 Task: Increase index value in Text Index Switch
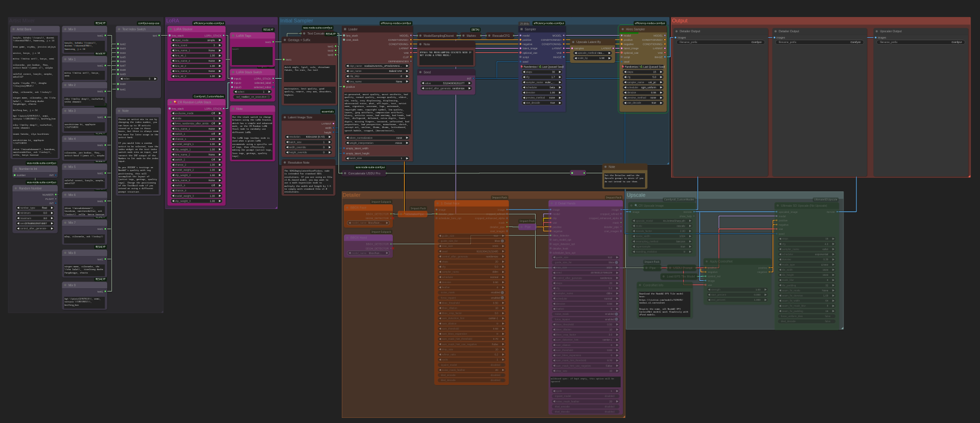click(x=155, y=79)
